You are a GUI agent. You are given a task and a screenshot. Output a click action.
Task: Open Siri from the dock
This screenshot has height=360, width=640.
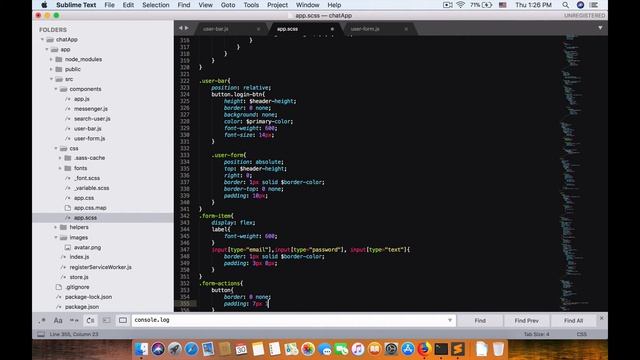click(158, 349)
